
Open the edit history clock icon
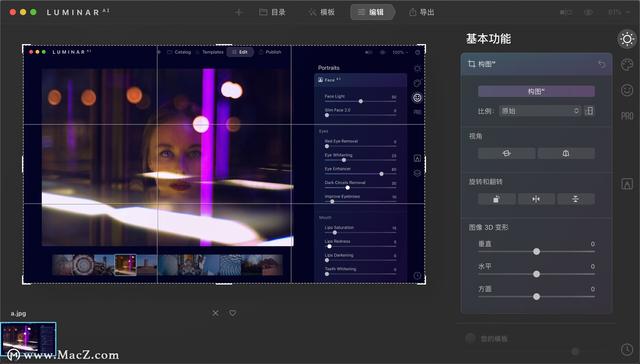[x=627, y=350]
